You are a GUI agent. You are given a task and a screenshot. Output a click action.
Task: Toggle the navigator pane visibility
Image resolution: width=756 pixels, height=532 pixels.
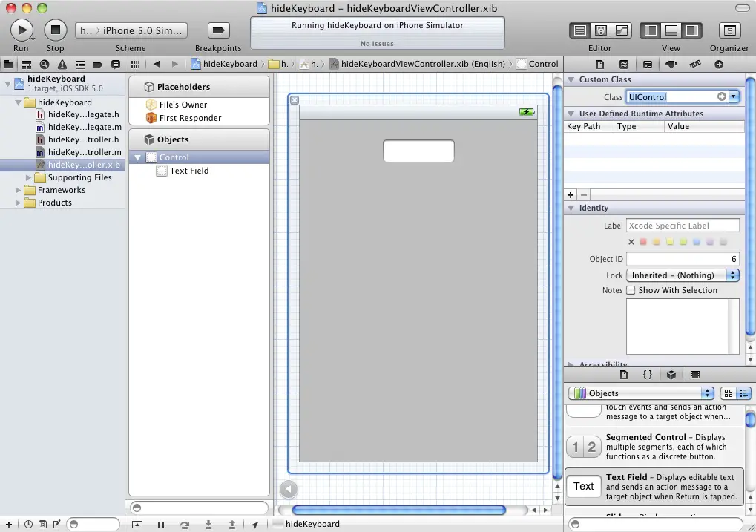651,30
